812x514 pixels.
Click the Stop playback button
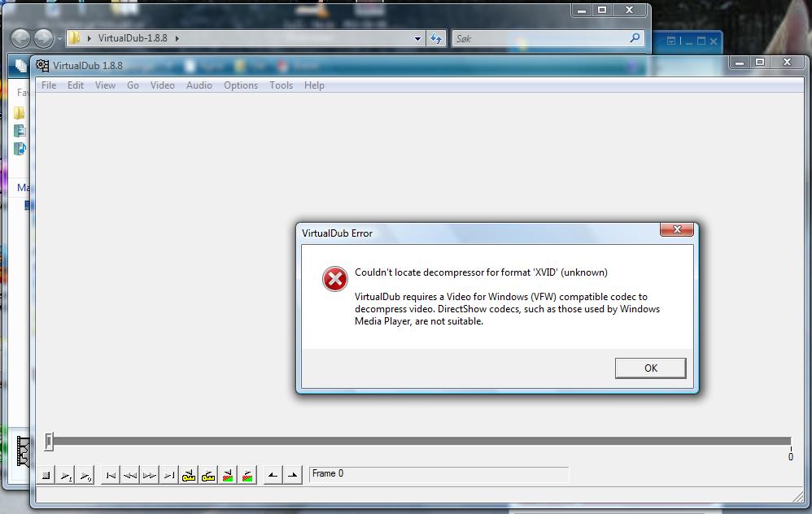[46, 475]
